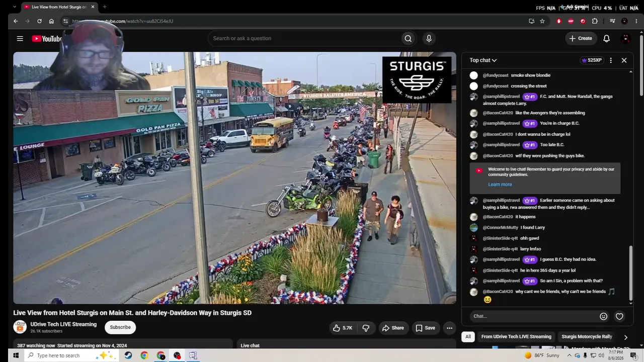Follow the Learn more chat guidelines link
The height and width of the screenshot is (362, 644).
[x=500, y=185]
